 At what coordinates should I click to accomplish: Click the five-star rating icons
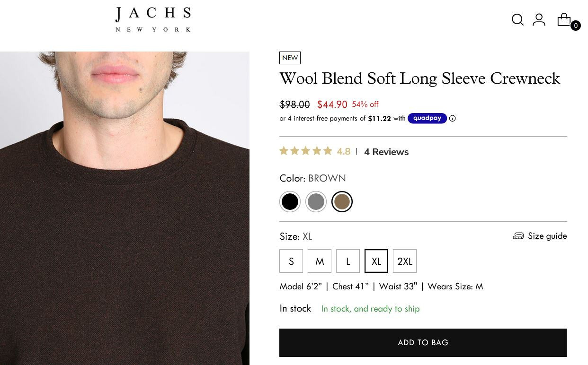(306, 151)
